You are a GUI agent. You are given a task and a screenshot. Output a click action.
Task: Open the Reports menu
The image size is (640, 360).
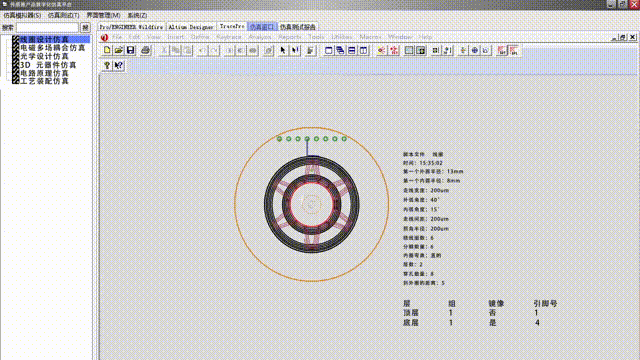[x=289, y=37]
